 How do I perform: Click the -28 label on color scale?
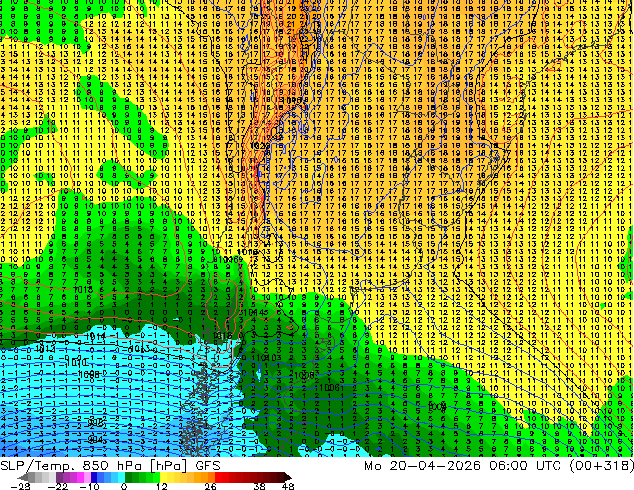click(x=20, y=486)
